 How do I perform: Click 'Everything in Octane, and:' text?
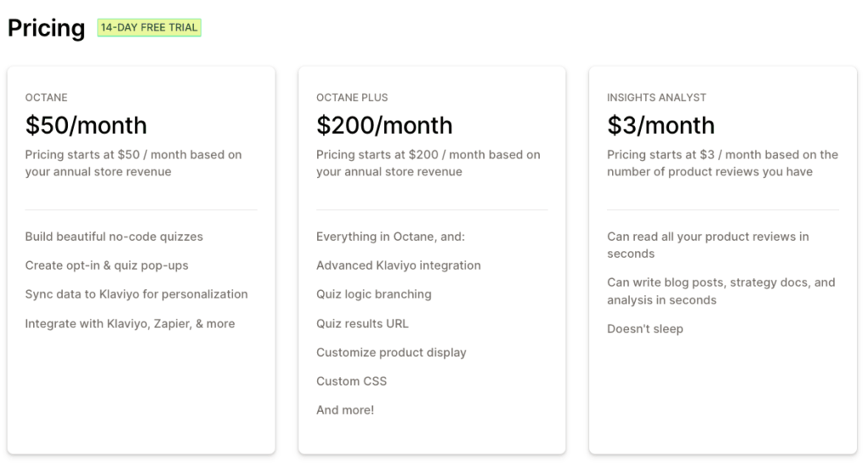[x=390, y=237]
